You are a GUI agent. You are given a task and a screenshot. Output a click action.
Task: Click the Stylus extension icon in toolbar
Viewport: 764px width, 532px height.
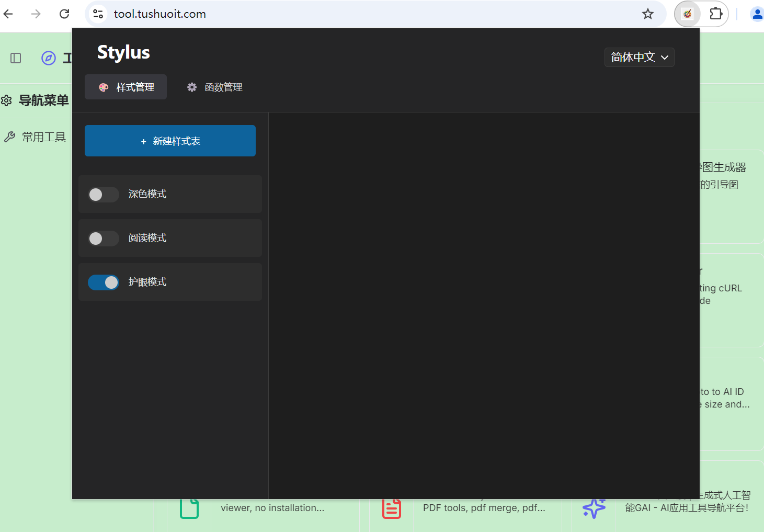click(x=688, y=14)
